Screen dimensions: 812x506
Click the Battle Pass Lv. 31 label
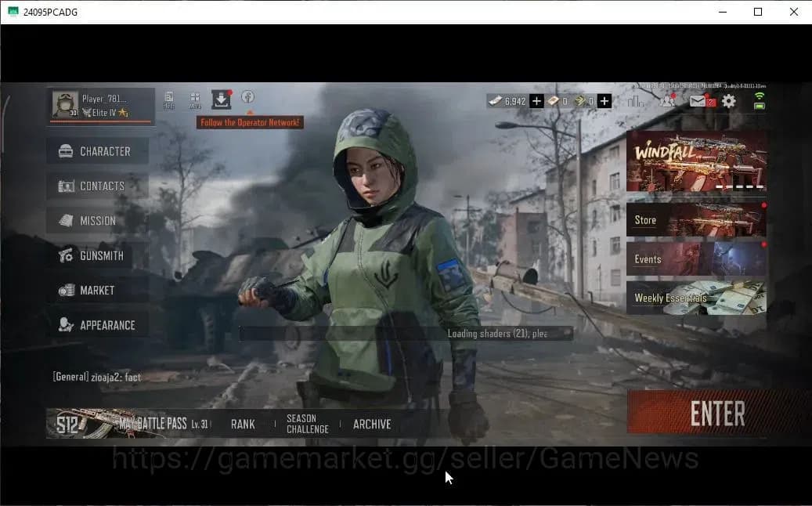[x=200, y=425]
